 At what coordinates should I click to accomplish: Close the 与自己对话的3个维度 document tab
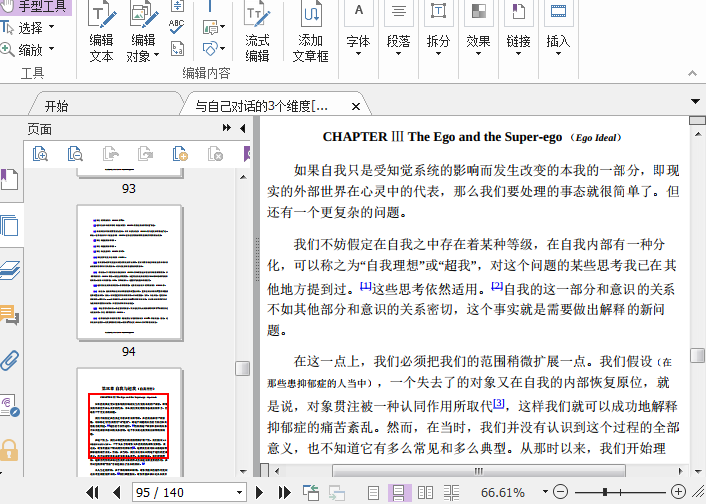click(x=356, y=106)
